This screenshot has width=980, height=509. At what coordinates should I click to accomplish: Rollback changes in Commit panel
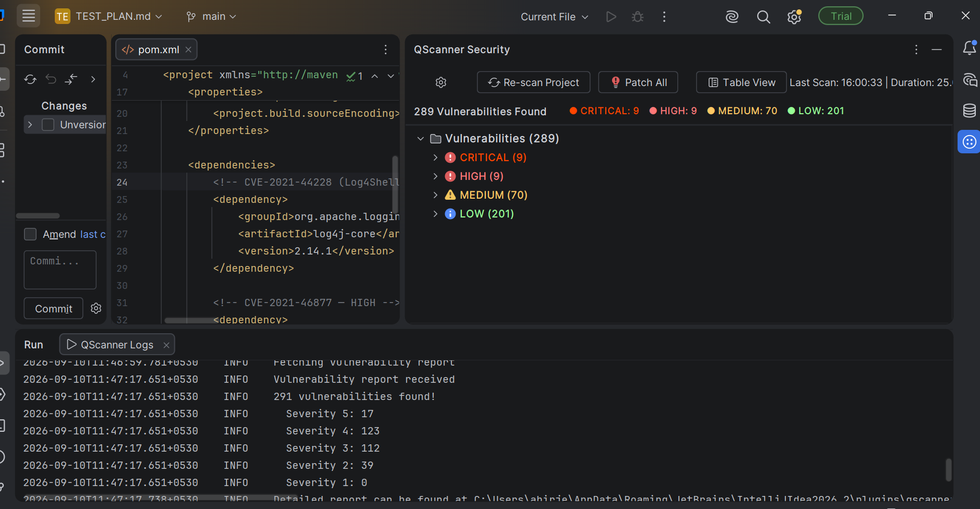(51, 79)
